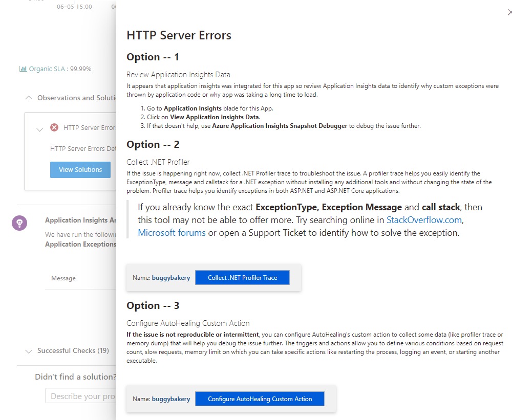Image resolution: width=512 pixels, height=420 pixels.
Task: Open the Microsoft forums link
Action: coord(172,233)
